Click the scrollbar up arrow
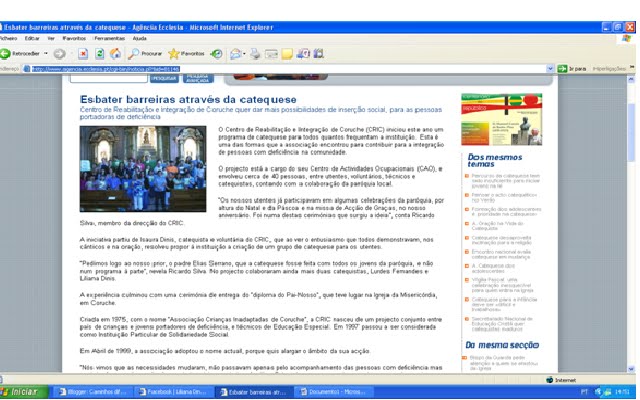The width and height of the screenshot is (640, 400). coord(631,80)
